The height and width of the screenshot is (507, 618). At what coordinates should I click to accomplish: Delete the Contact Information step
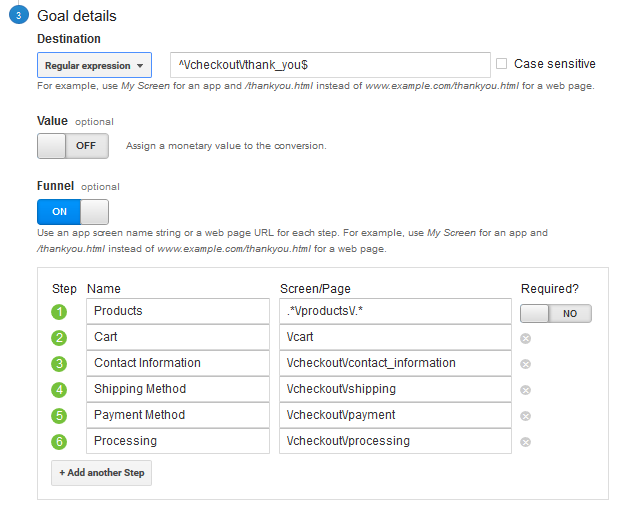tap(525, 364)
